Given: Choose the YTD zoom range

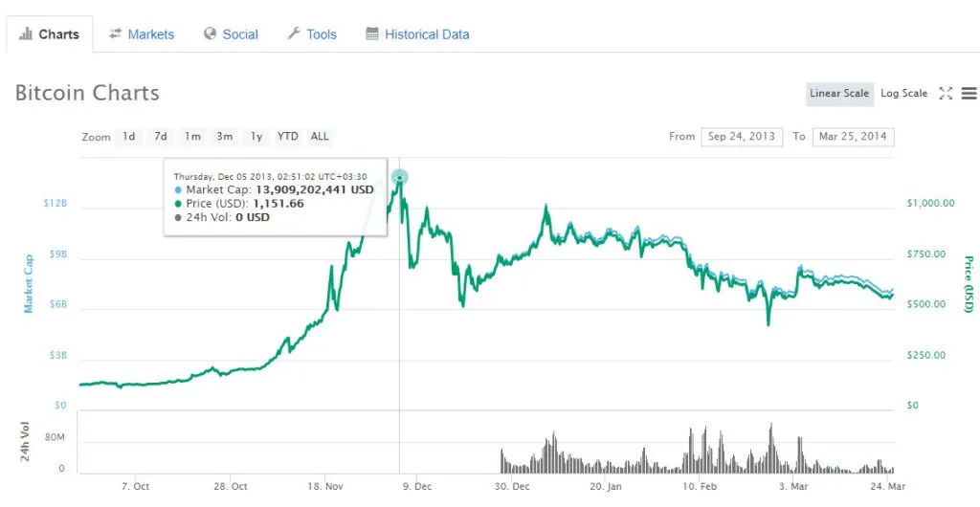Looking at the screenshot, I should pyautogui.click(x=288, y=137).
